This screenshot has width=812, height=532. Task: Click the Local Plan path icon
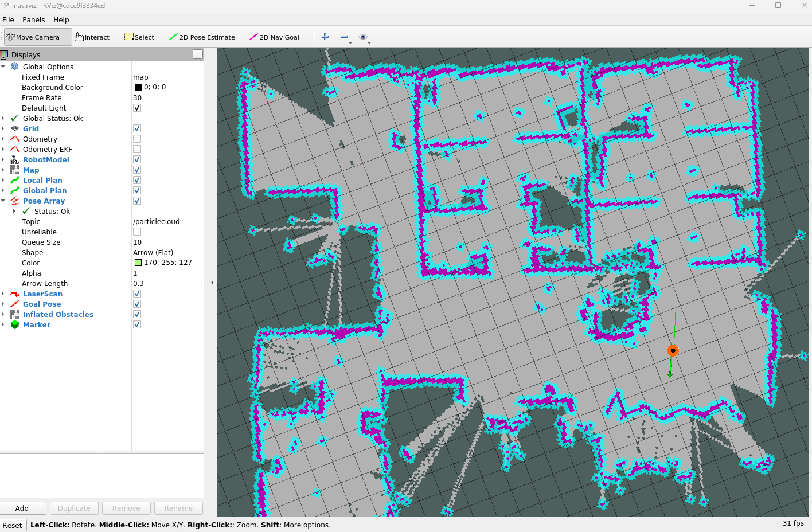(15, 180)
